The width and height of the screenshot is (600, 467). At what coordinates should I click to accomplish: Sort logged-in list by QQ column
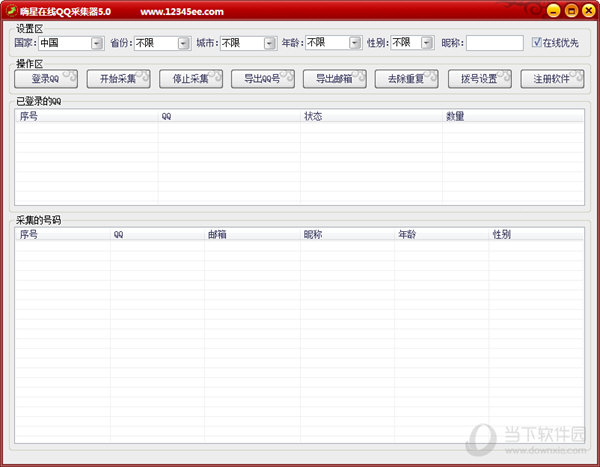[x=229, y=116]
